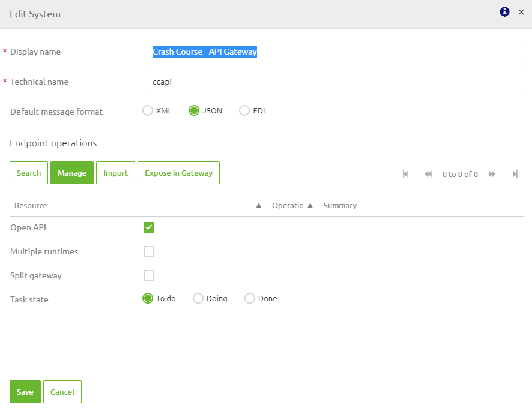Select the EDI message format
532x414 pixels.
tap(245, 110)
